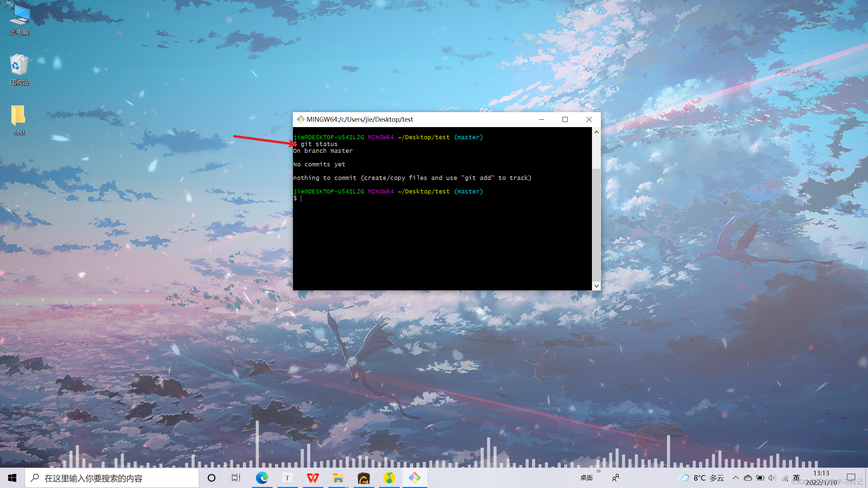Open Task View on taskbar
Screen dimensions: 868x488
point(236,478)
